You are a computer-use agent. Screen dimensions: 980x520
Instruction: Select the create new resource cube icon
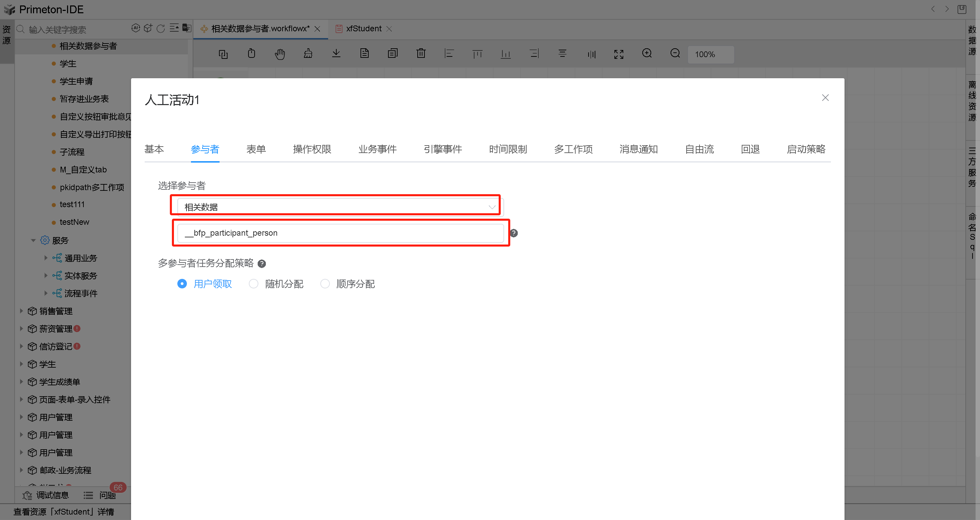tap(148, 28)
